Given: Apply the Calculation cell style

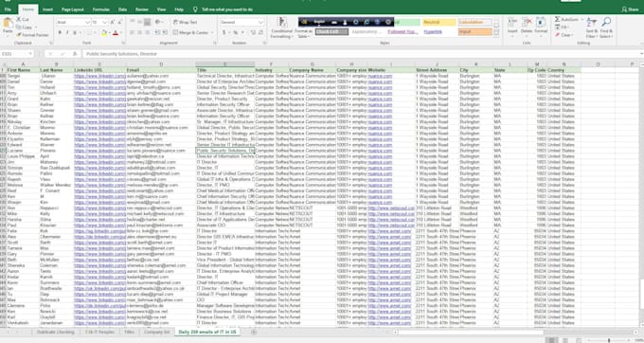Looking at the screenshot, I should tap(474, 22).
